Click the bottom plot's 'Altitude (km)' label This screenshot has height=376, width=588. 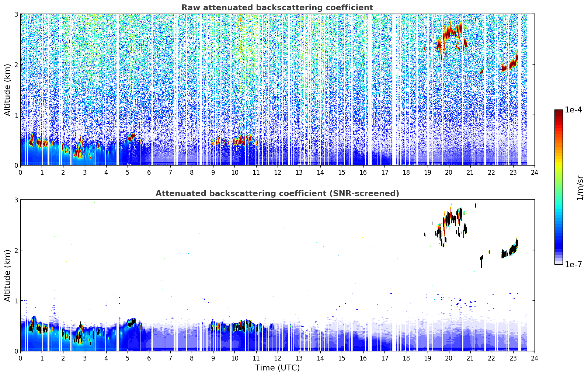pyautogui.click(x=7, y=275)
